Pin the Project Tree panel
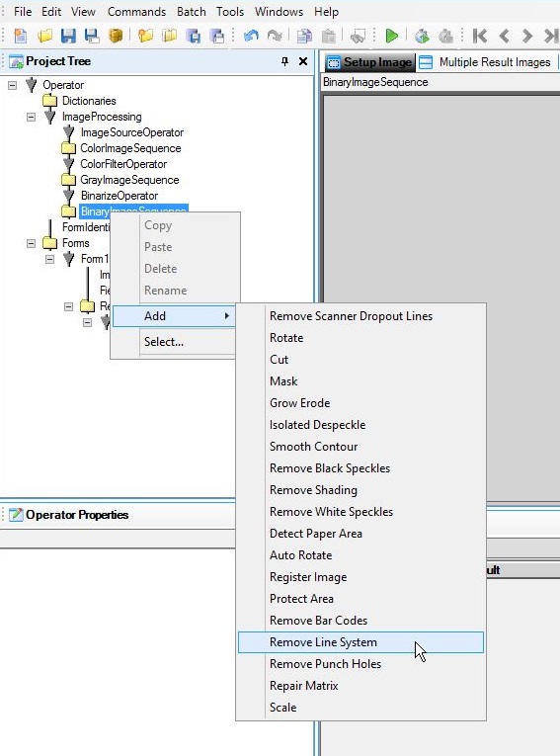Image resolution: width=560 pixels, height=756 pixels. (284, 61)
